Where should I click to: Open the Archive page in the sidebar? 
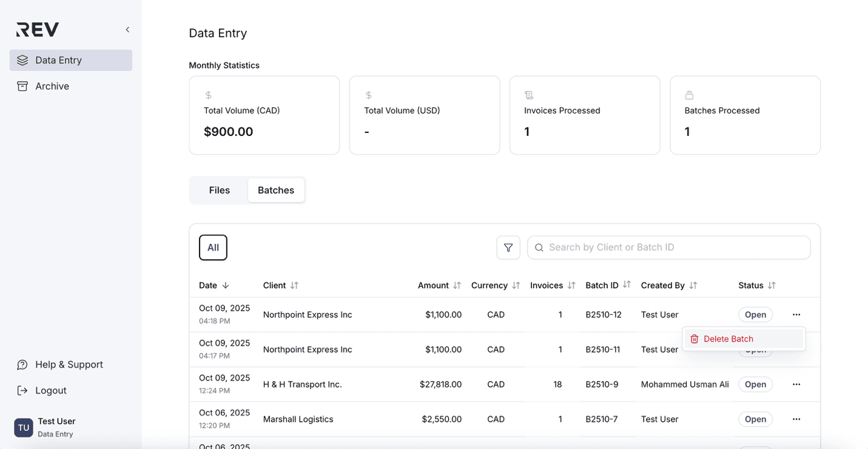52,86
